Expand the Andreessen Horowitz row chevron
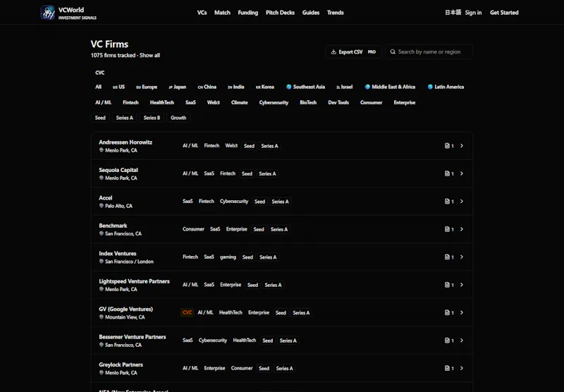 tap(462, 146)
